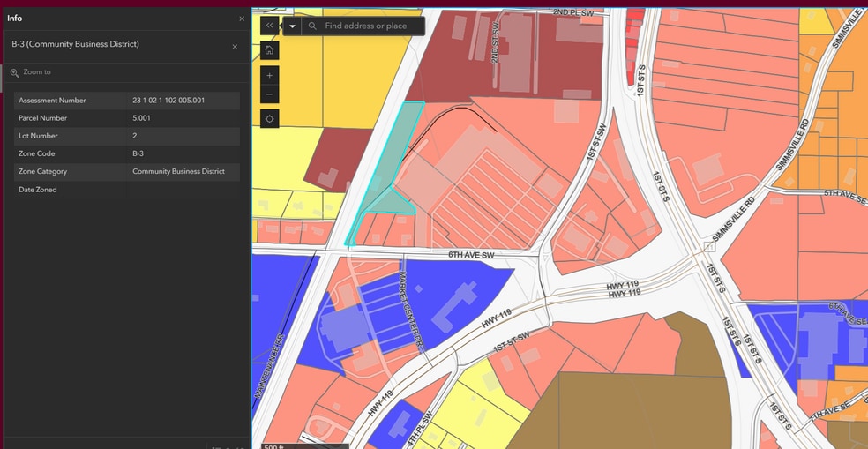The image size is (868, 449).
Task: Zoom in on the map
Action: point(270,76)
